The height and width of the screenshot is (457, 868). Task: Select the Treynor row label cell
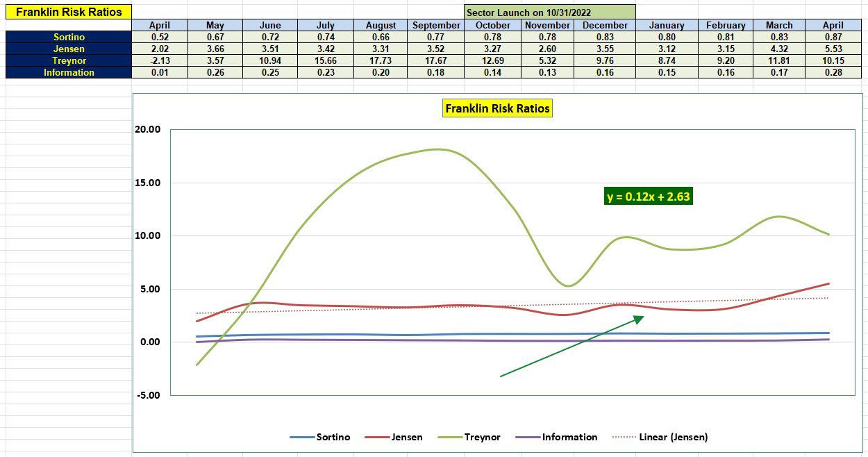69,60
